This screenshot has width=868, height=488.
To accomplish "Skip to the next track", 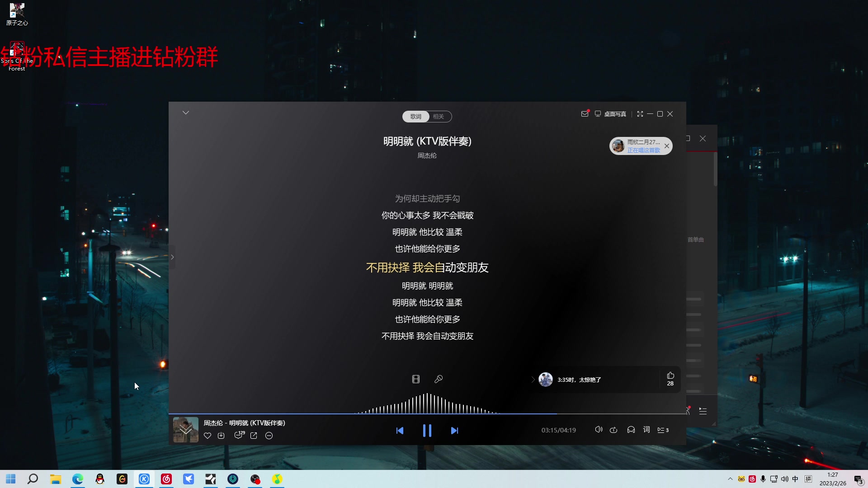I will point(454,431).
